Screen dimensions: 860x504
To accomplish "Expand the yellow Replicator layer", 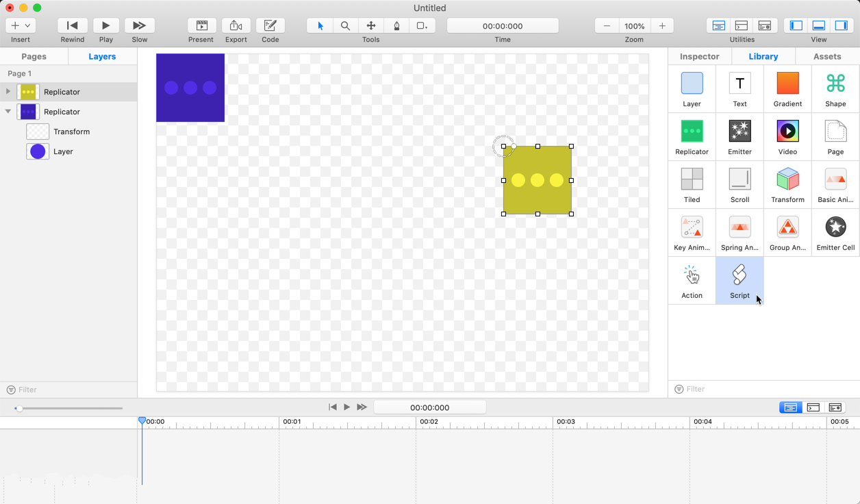I will click(x=8, y=91).
